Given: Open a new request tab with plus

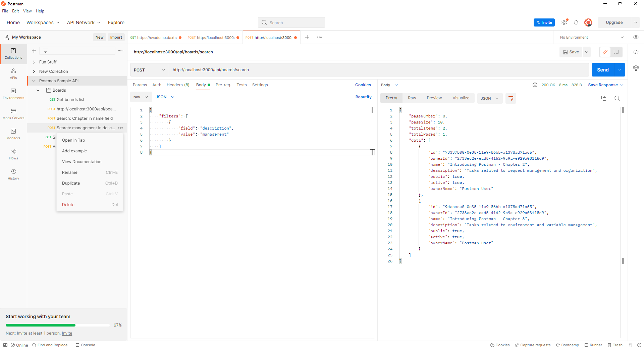Looking at the screenshot, I should coord(307,37).
